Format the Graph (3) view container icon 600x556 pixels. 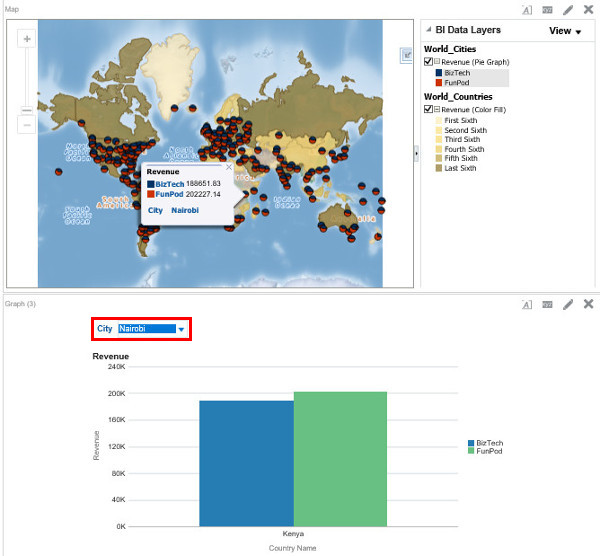click(x=527, y=304)
